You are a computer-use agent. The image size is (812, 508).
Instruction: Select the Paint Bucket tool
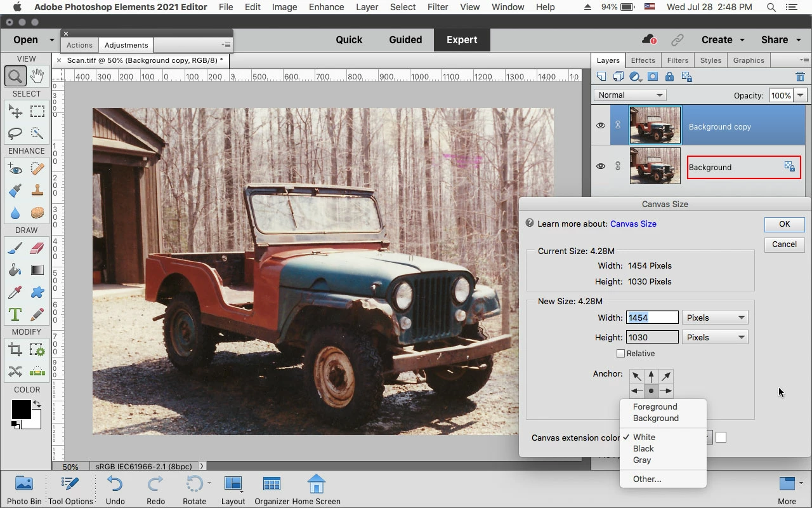15,271
